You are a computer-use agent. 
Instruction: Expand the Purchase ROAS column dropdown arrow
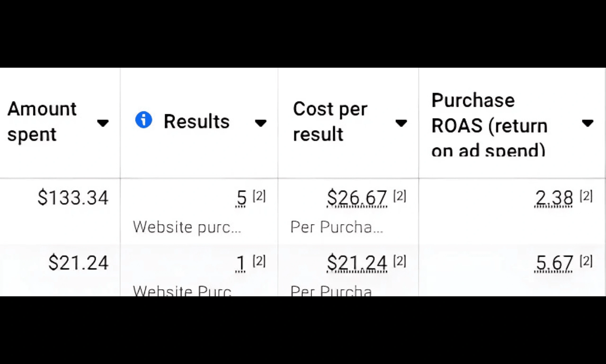pos(588,123)
